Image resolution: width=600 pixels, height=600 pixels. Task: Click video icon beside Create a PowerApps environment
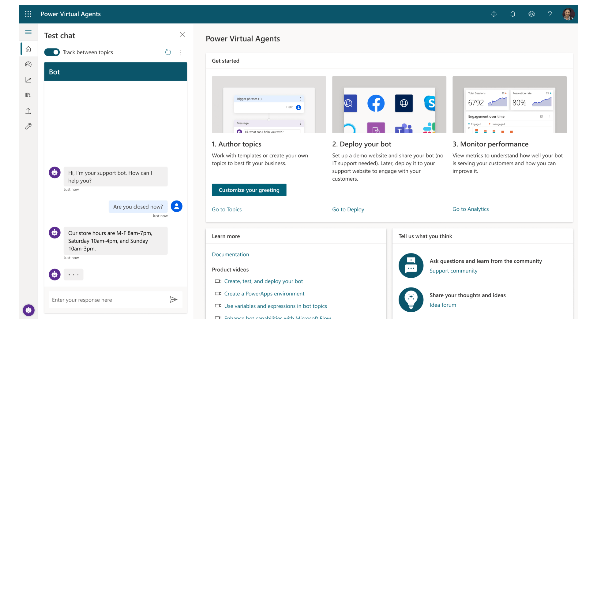(218, 294)
